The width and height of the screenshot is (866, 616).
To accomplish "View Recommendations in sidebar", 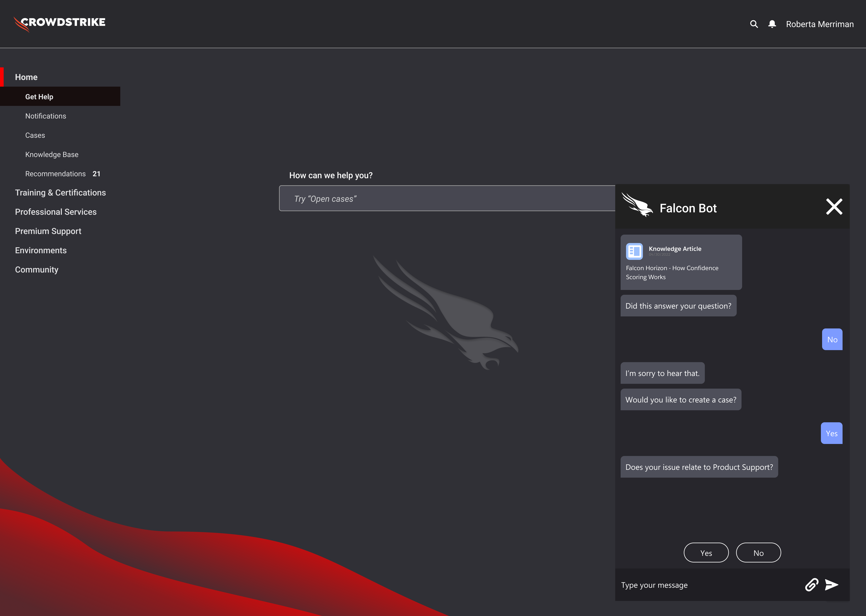I will (55, 174).
